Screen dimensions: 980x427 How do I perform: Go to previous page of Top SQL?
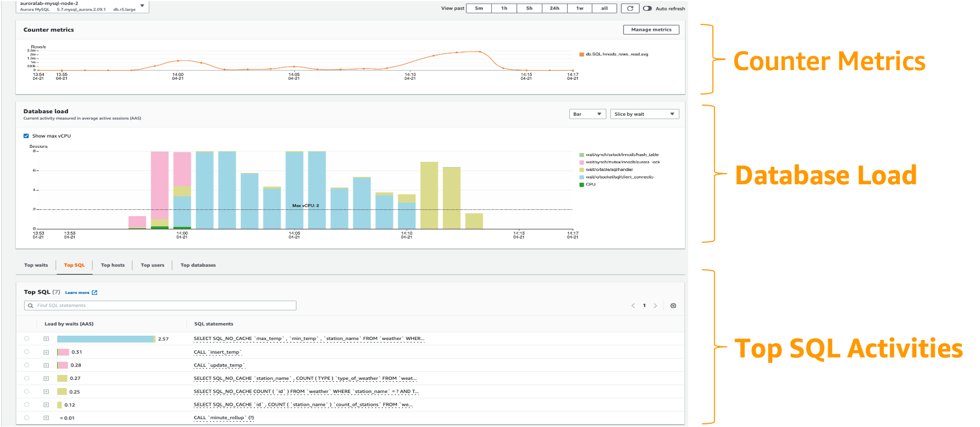633,305
